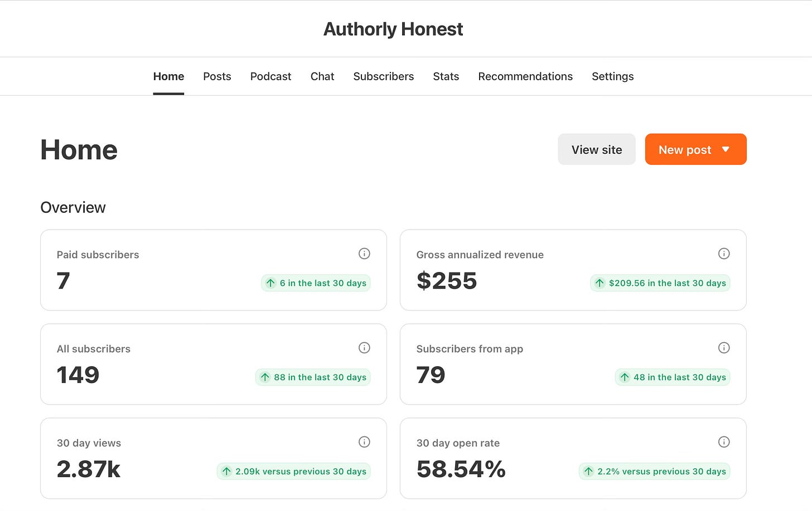Click the 48 in the last 30 days text

tap(680, 377)
